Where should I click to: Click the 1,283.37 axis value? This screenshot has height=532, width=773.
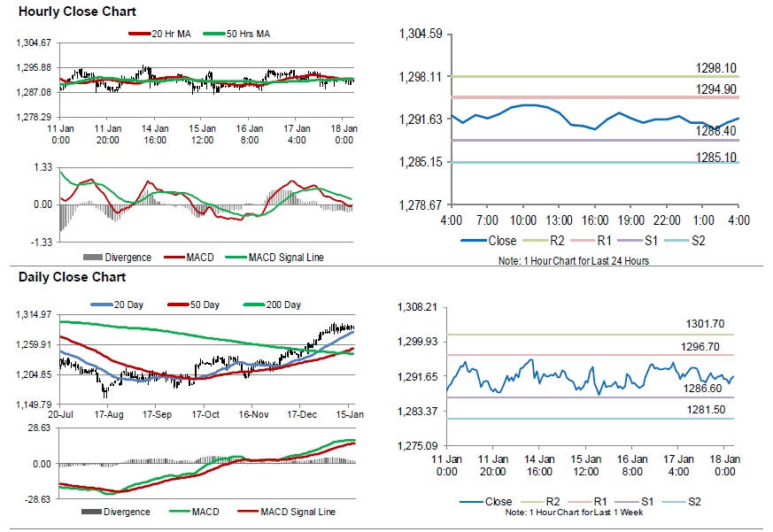click(417, 412)
